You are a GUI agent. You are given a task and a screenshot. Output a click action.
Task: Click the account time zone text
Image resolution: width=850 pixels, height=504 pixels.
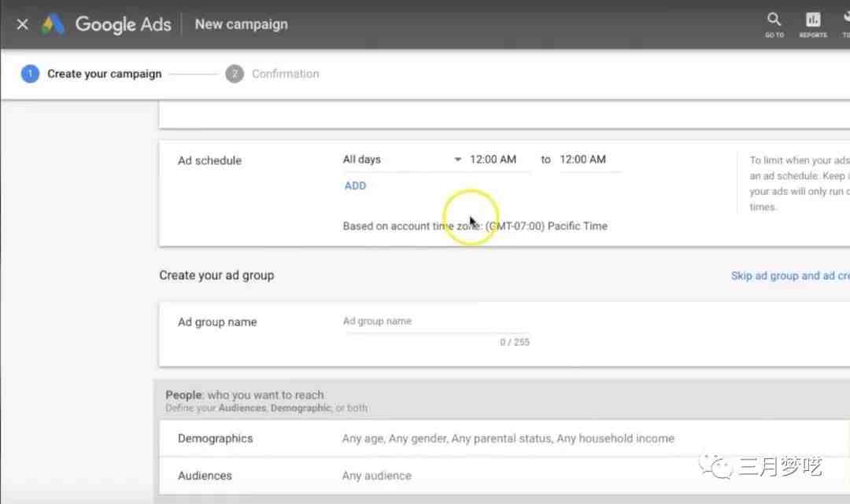(x=475, y=226)
